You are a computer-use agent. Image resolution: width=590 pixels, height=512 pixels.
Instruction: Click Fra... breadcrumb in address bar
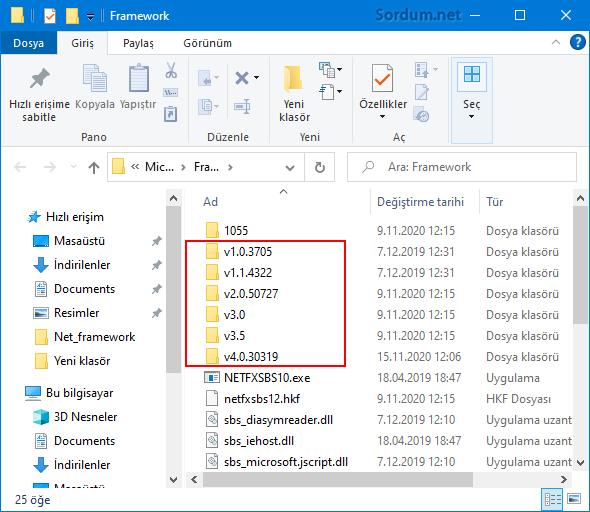tap(206, 167)
